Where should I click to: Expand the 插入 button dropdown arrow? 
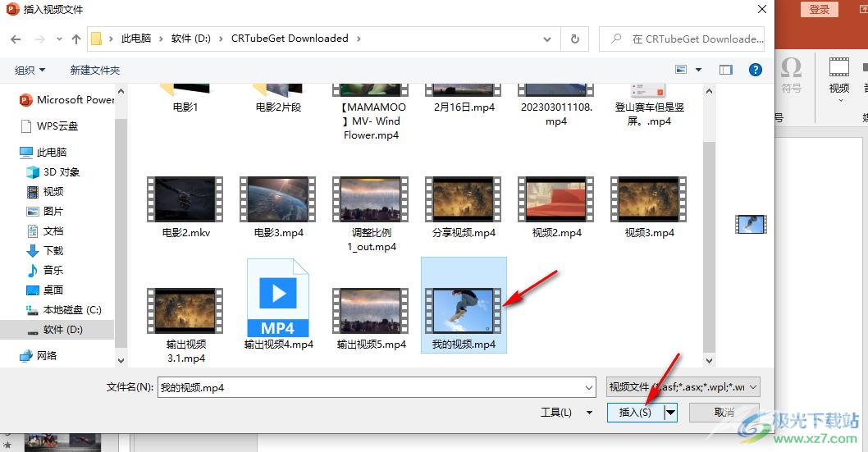(671, 412)
